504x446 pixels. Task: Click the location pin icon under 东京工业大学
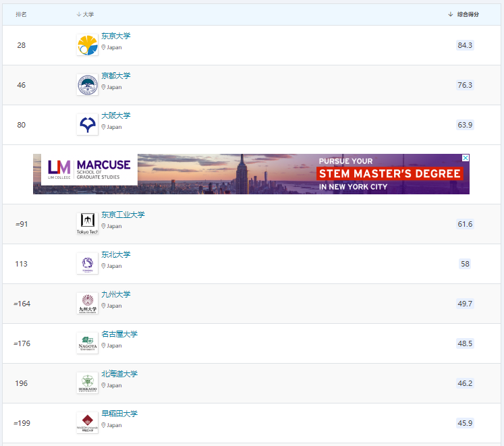click(103, 226)
